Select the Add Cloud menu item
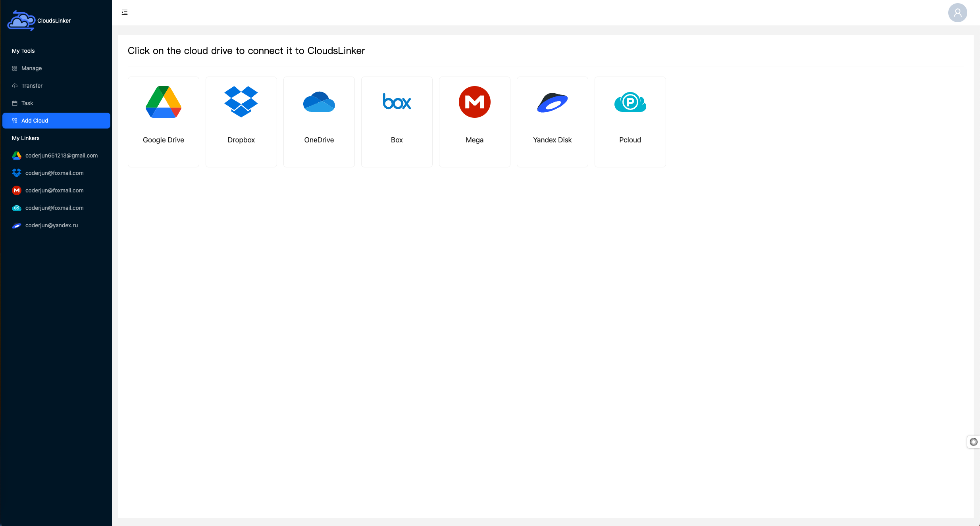The width and height of the screenshot is (980, 526). click(56, 121)
